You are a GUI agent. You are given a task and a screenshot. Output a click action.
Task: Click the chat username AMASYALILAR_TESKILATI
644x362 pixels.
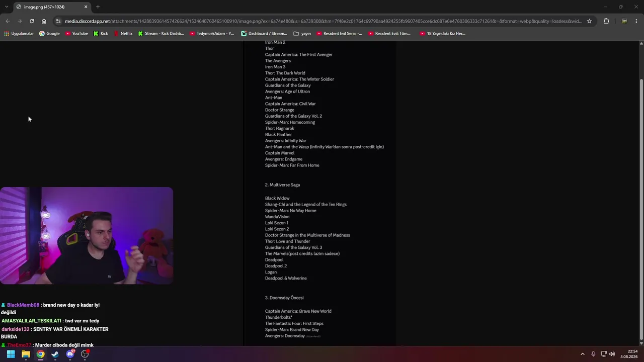pyautogui.click(x=31, y=321)
